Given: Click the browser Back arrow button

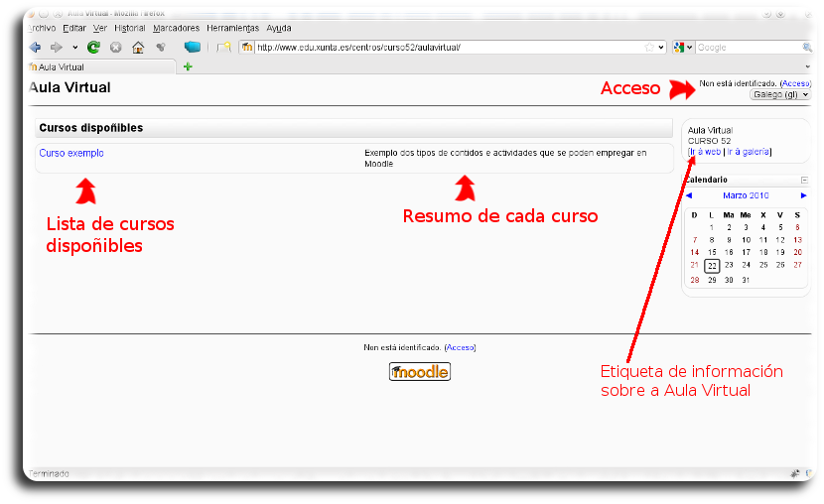Looking at the screenshot, I should [x=36, y=47].
